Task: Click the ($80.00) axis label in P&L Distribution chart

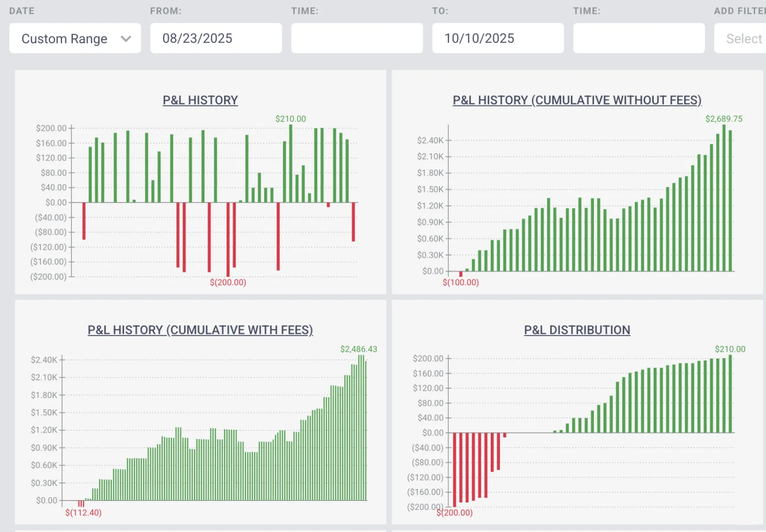Action: 428,463
